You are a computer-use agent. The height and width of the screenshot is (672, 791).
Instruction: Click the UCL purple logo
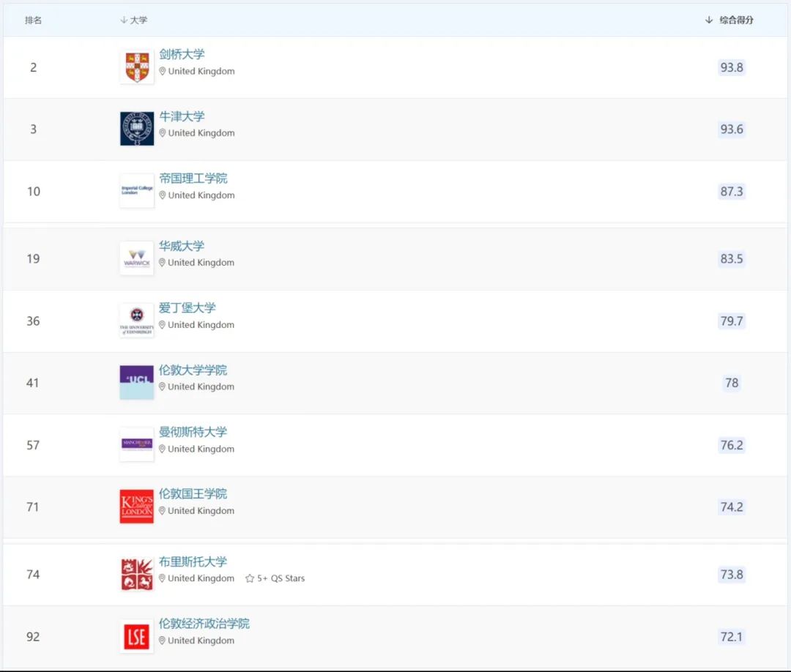[x=137, y=382]
